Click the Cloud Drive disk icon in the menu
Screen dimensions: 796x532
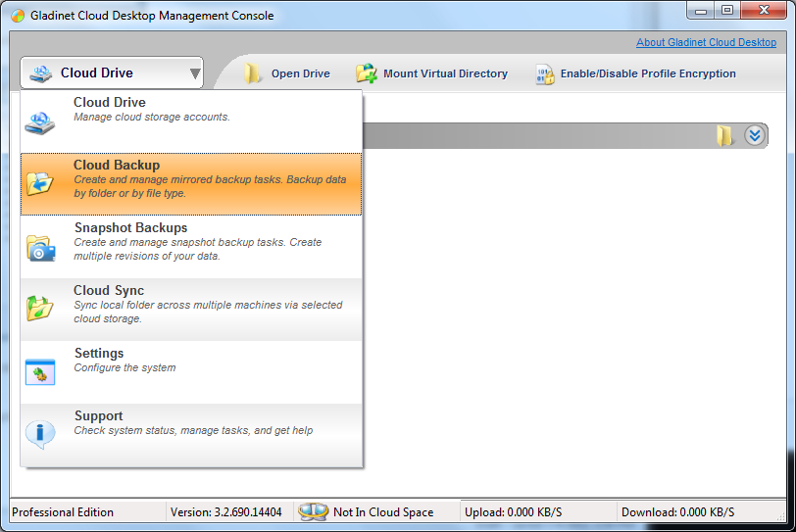click(39, 123)
